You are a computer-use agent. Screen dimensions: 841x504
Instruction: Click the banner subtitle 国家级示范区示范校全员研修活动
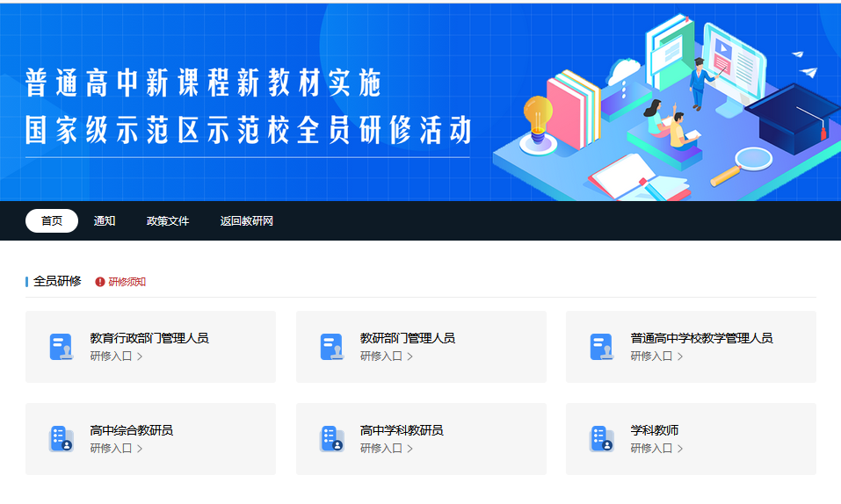point(249,130)
